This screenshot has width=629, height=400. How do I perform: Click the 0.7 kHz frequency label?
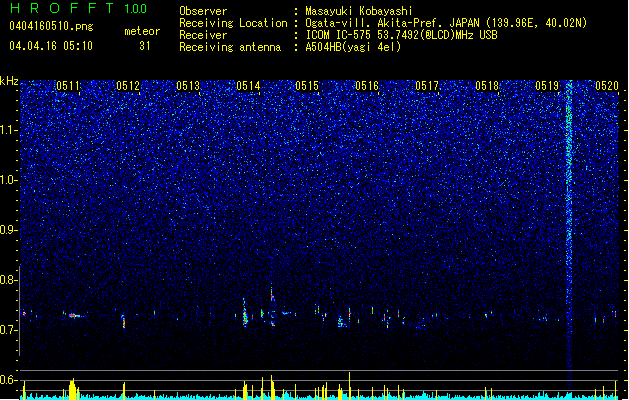[x=9, y=330]
